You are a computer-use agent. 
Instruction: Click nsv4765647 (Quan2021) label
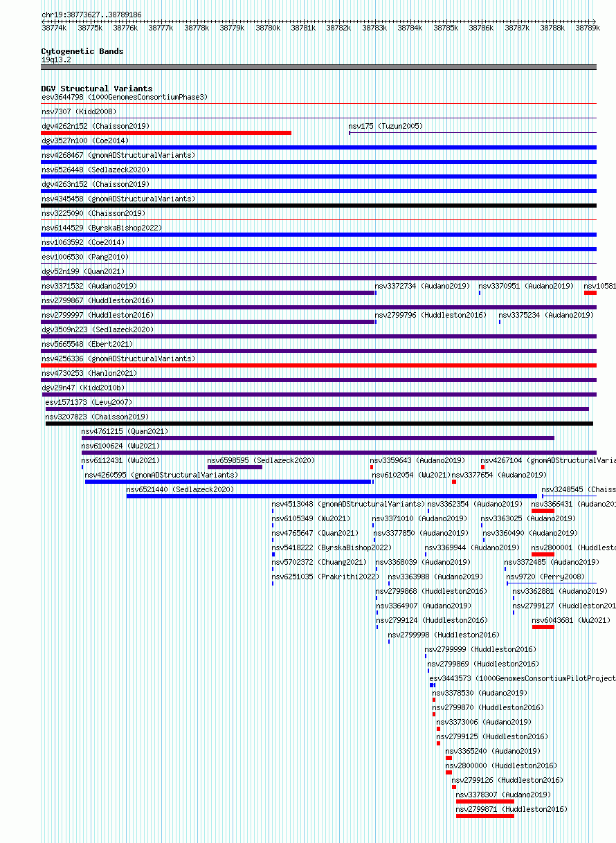click(x=315, y=533)
